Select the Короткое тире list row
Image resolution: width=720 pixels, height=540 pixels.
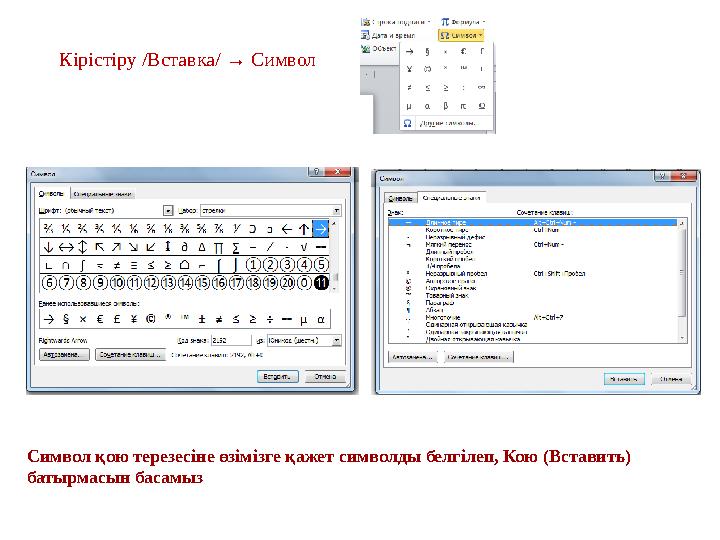(533, 230)
